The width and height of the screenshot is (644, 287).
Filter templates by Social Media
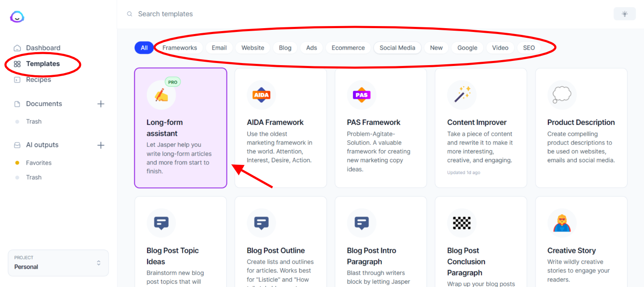(397, 48)
